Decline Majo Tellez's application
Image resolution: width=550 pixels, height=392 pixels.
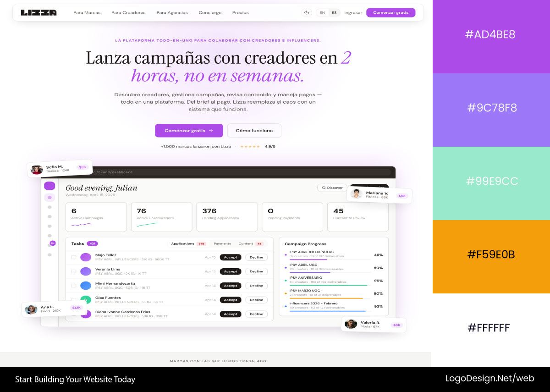point(257,257)
